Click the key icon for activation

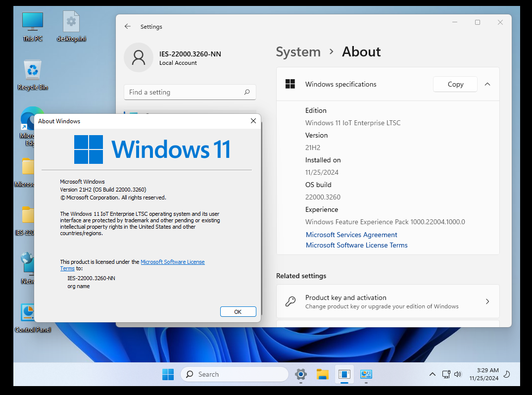[290, 301]
